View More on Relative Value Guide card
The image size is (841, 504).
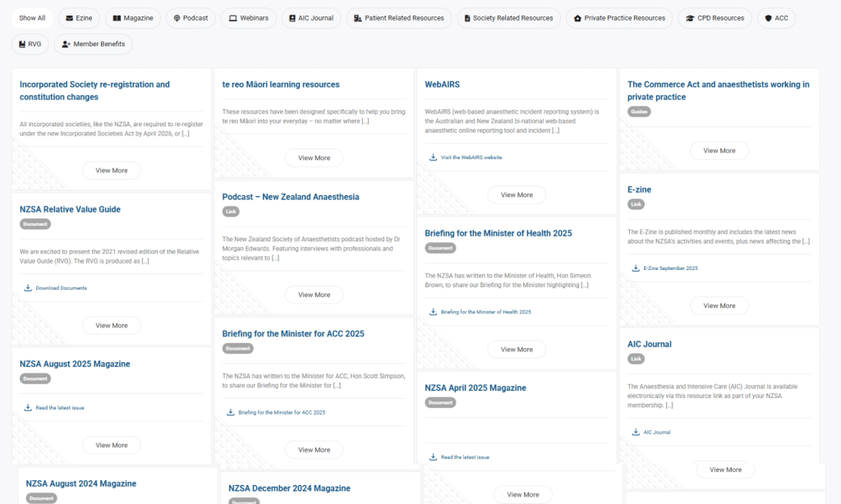point(112,325)
